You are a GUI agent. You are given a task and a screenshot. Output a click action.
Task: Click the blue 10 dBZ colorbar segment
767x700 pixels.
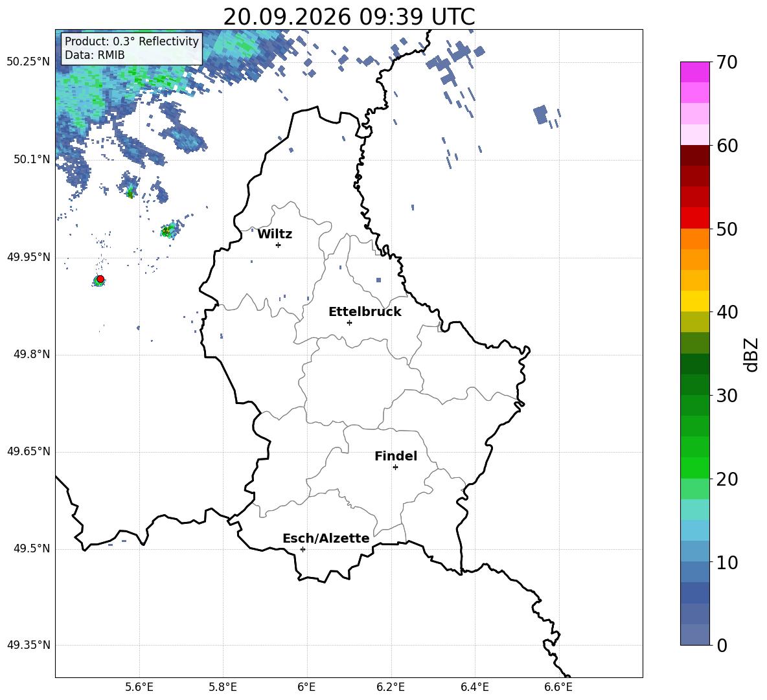tap(694, 552)
